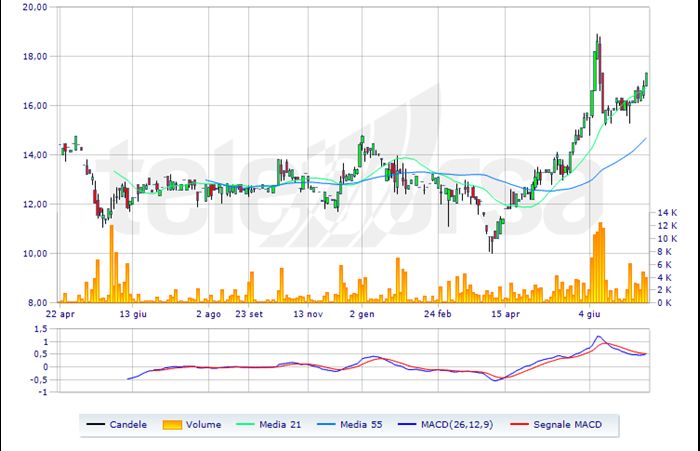
Task: Click the 18,00 price axis label
Action: click(35, 56)
